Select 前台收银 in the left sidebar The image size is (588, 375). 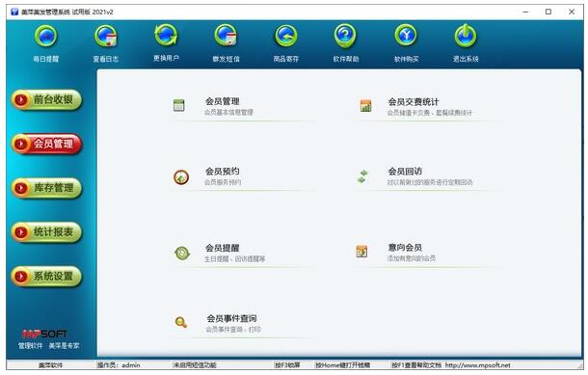click(46, 99)
